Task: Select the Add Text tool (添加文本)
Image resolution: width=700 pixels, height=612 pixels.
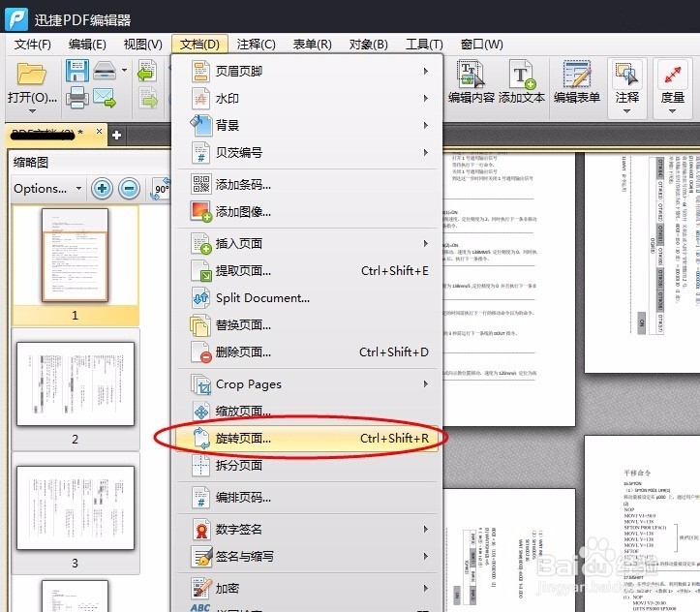Action: (x=522, y=82)
